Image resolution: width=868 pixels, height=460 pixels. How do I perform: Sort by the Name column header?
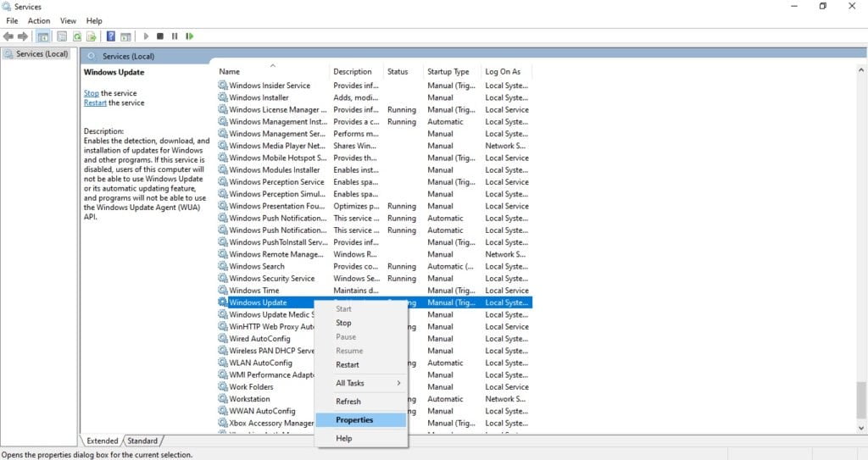[273, 71]
